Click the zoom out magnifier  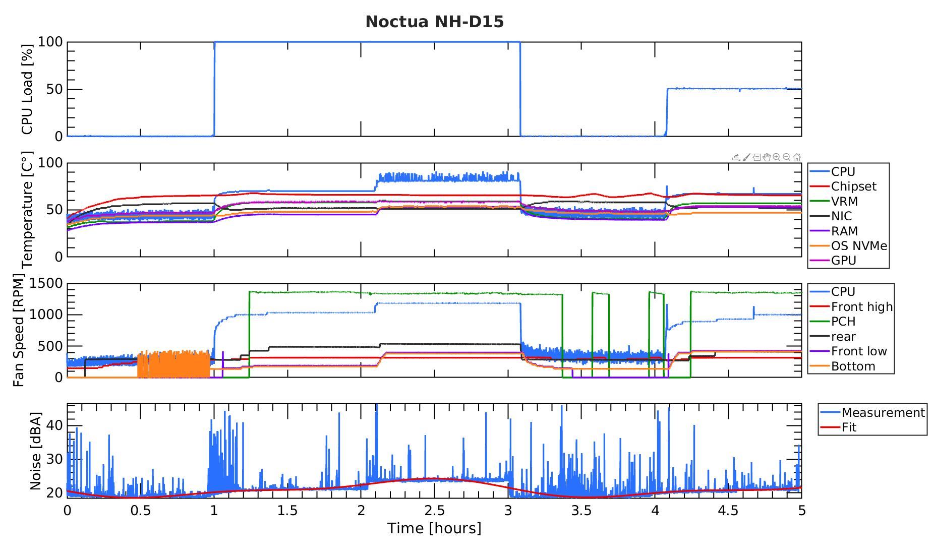click(x=787, y=157)
